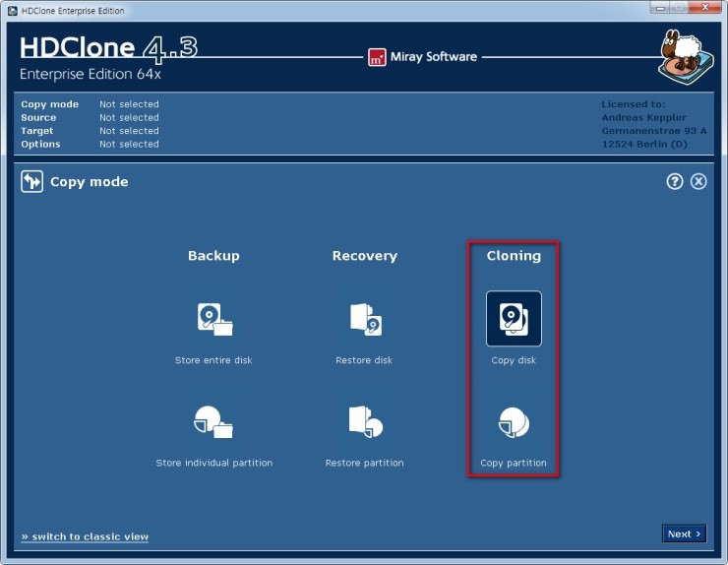The width and height of the screenshot is (728, 565).
Task: Choose the Copy partition icon
Action: 514,422
